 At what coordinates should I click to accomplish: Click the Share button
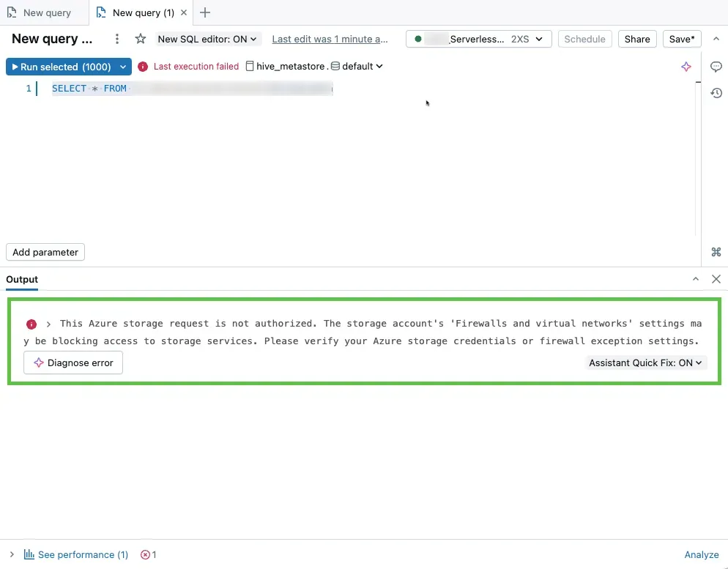pos(637,39)
